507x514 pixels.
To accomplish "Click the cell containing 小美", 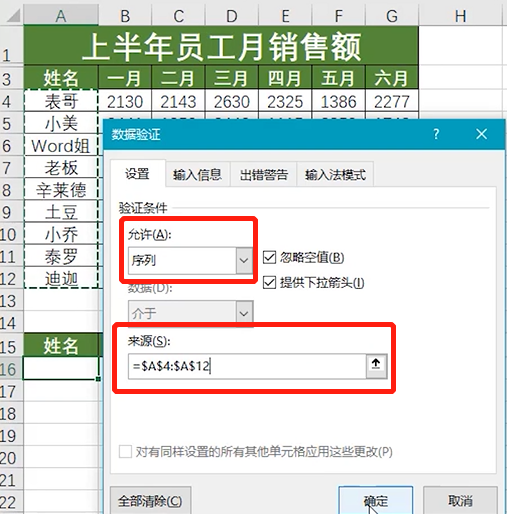I will 61,123.
